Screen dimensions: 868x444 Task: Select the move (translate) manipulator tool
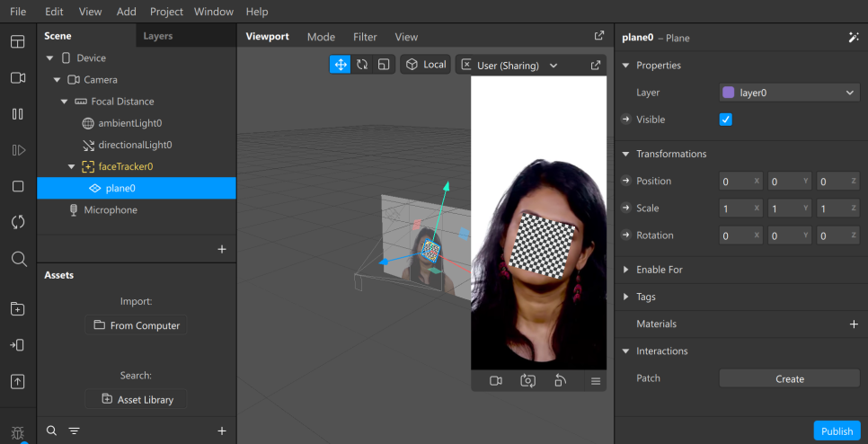pos(341,65)
